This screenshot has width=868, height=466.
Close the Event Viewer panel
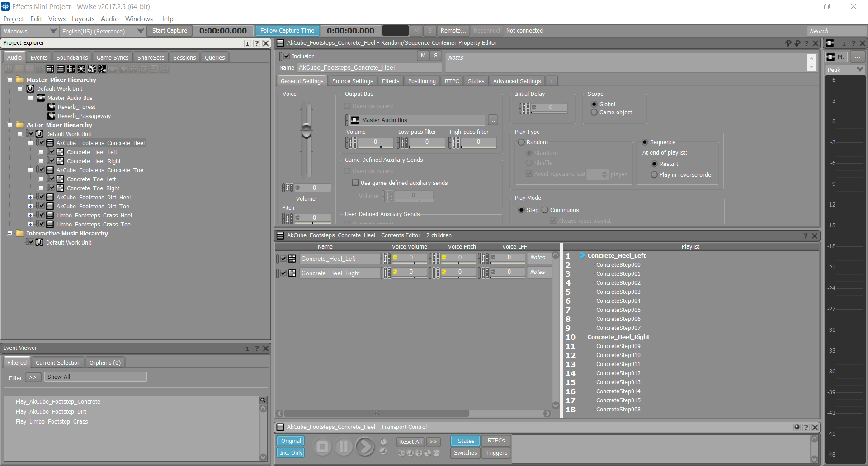(x=266, y=348)
